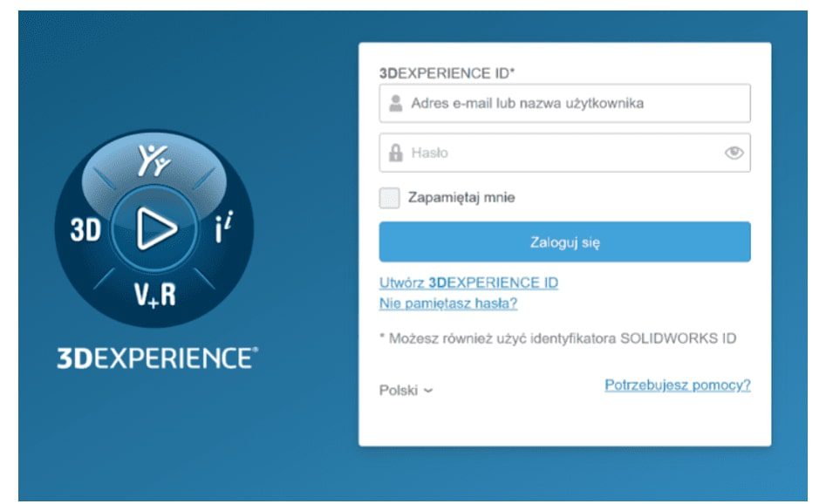Click the Zapamiętaj mnie label text
Screen dimensions: 833x504
tap(461, 198)
